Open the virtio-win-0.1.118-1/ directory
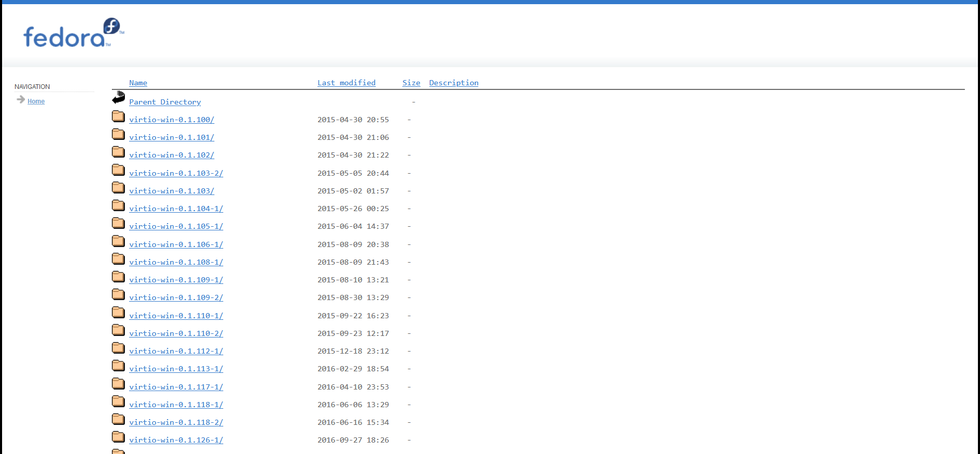Viewport: 980px width, 454px height. point(176,405)
